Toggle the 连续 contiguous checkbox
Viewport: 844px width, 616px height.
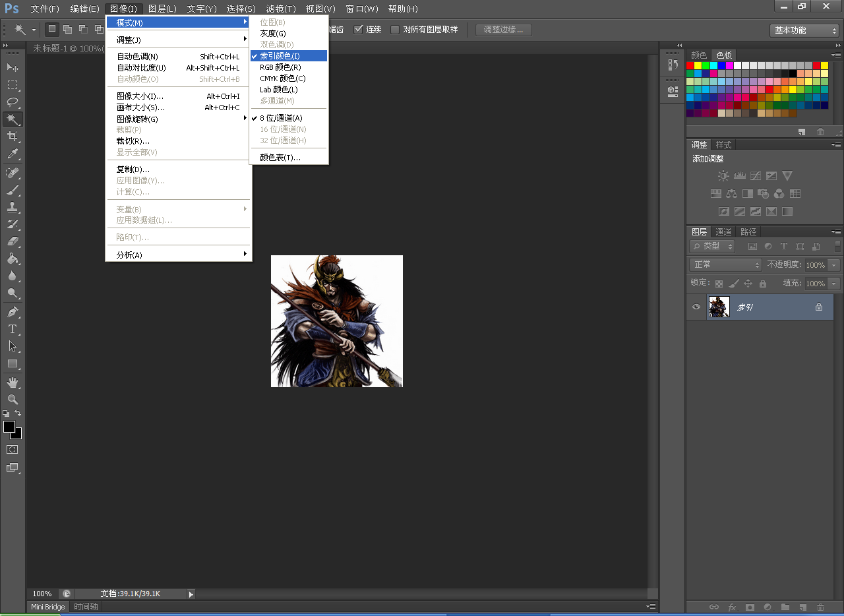click(x=359, y=30)
